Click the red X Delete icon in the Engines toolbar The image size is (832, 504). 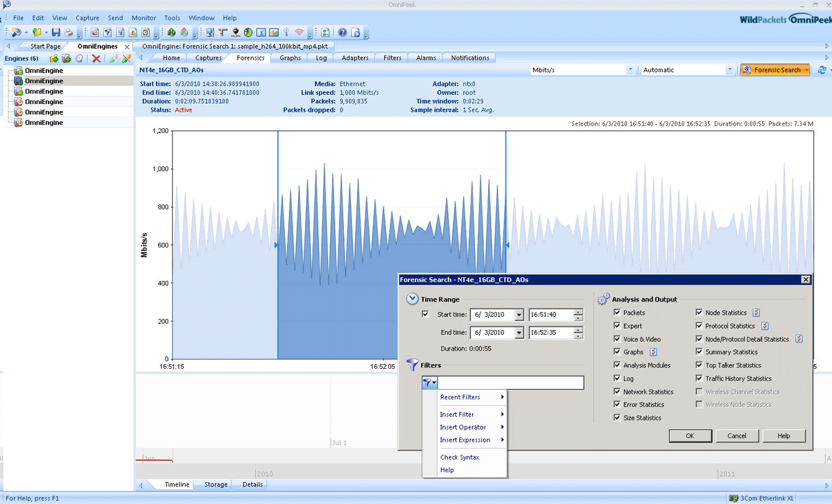pyautogui.click(x=96, y=58)
